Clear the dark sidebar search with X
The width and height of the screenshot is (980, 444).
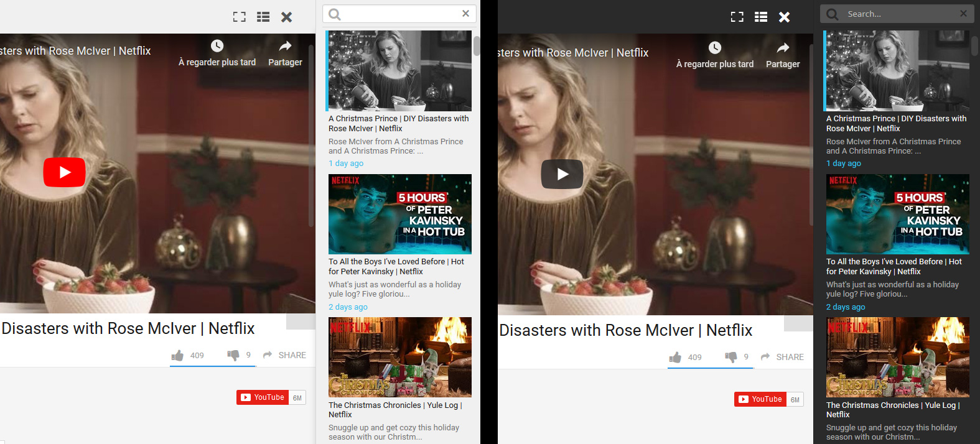(963, 13)
